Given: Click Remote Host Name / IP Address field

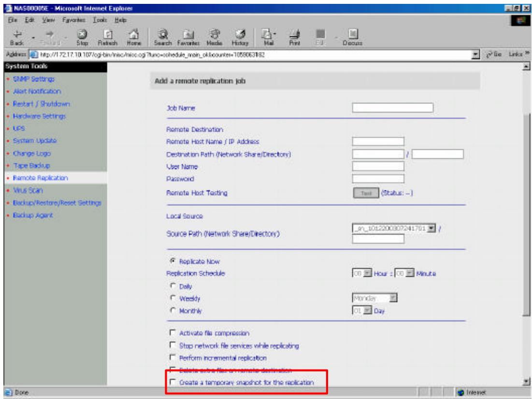Looking at the screenshot, I should (x=378, y=141).
